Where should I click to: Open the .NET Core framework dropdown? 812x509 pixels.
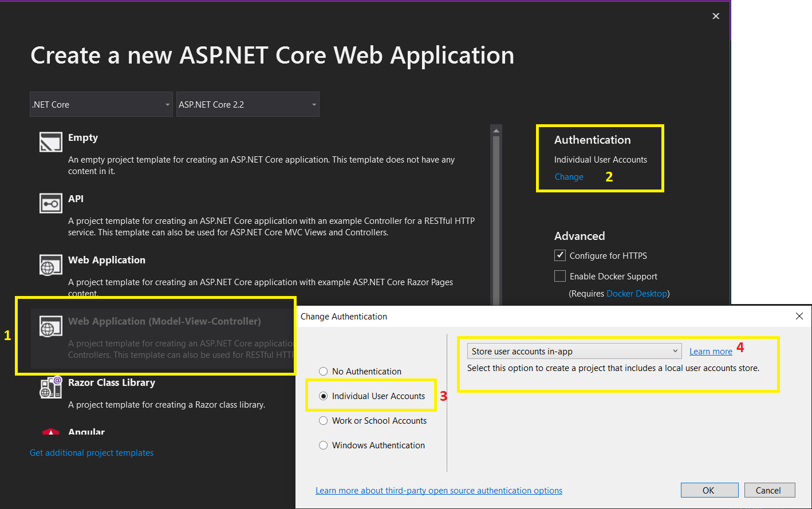pos(101,104)
